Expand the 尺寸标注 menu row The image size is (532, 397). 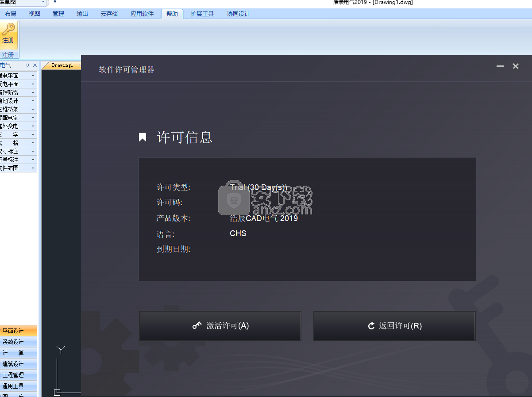click(18, 151)
